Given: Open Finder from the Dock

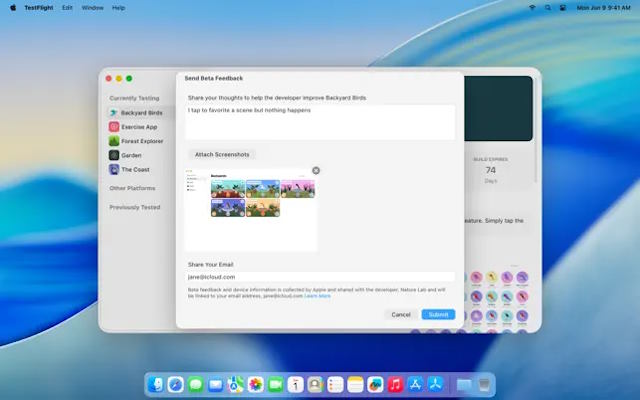Looking at the screenshot, I should tap(156, 384).
